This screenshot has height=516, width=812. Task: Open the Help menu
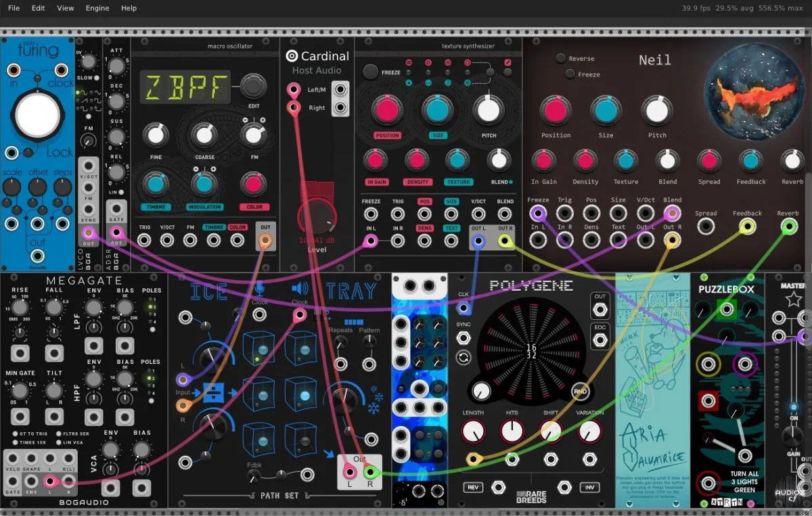click(129, 8)
